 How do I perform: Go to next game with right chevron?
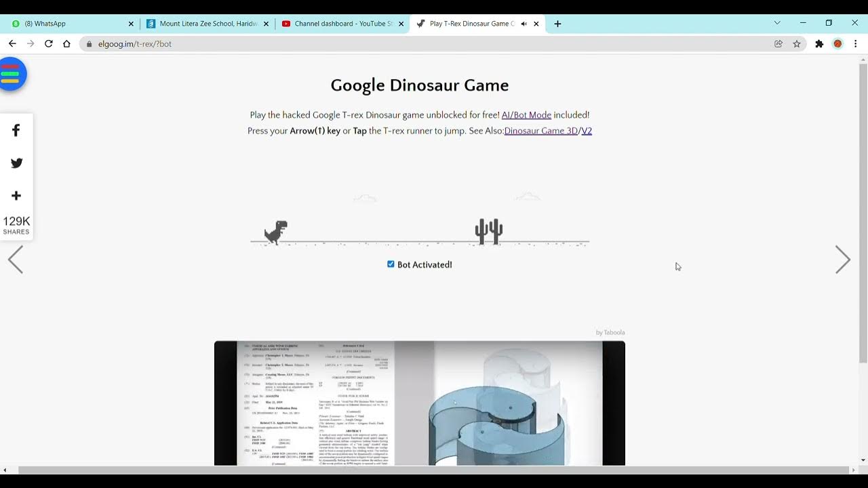pyautogui.click(x=843, y=260)
